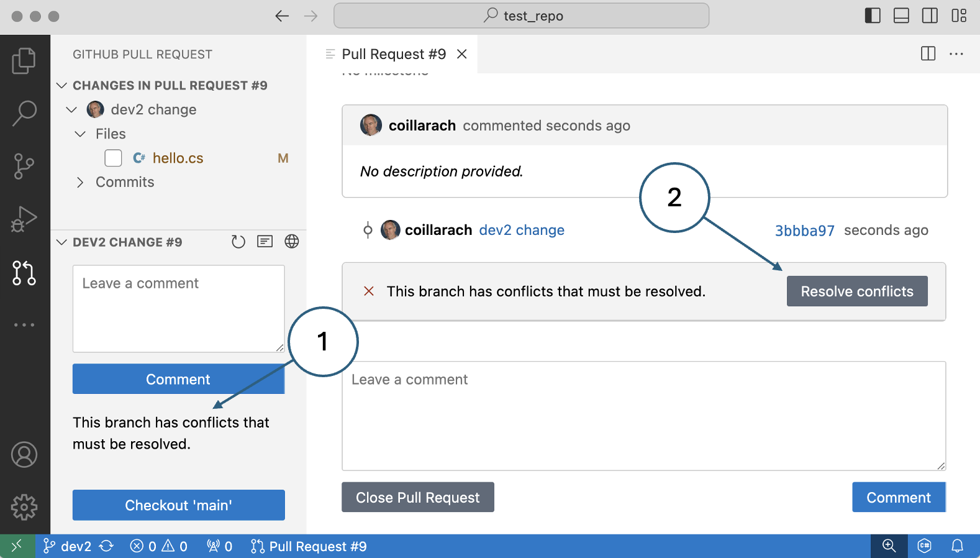Viewport: 980px width, 558px height.
Task: Select the GitHub Pull Request activity icon
Action: [24, 272]
